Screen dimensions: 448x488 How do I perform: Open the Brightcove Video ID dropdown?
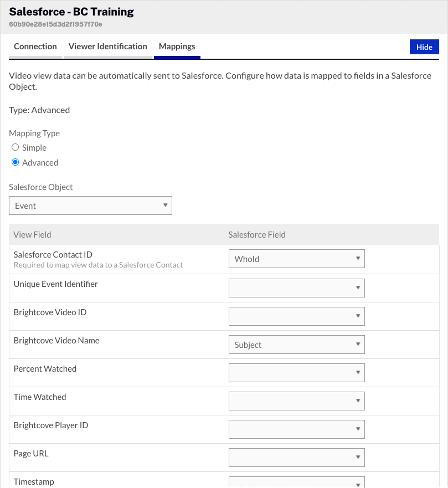296,316
